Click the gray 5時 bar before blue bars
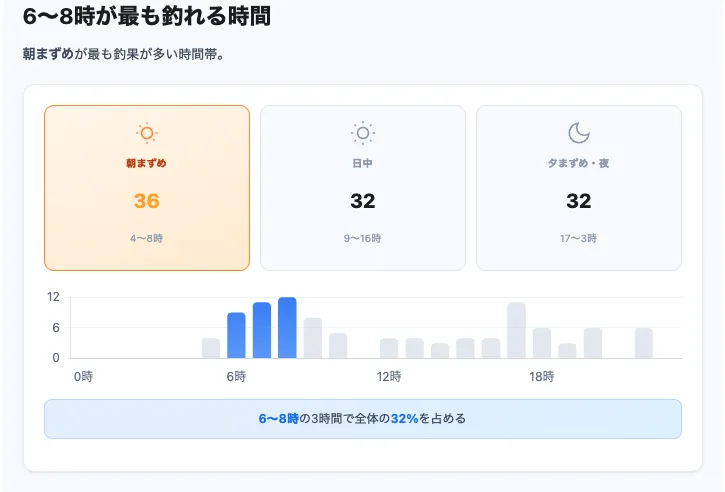 point(211,348)
